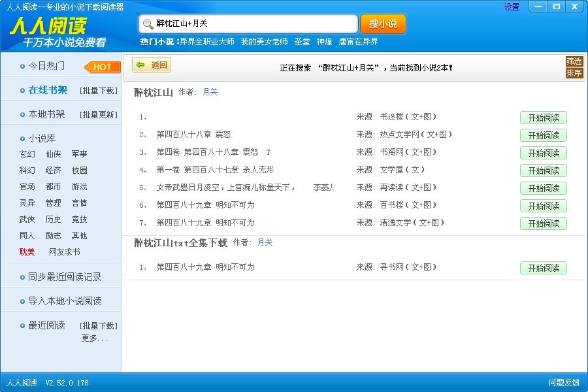
Task: Choose the 玄幻 genre category
Action: pyautogui.click(x=27, y=154)
